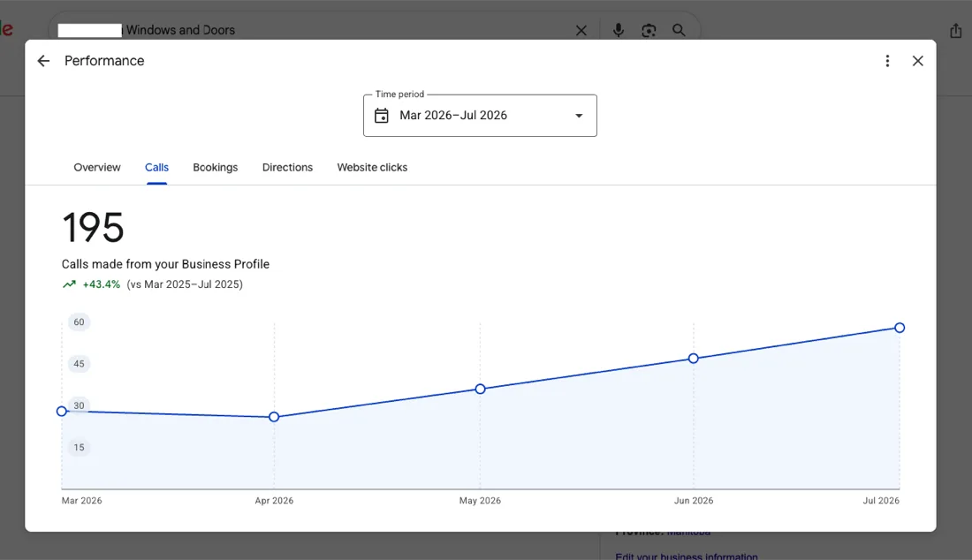Open the Mar 2026–Jul 2026 time period selector
This screenshot has height=560, width=972.
pyautogui.click(x=480, y=115)
